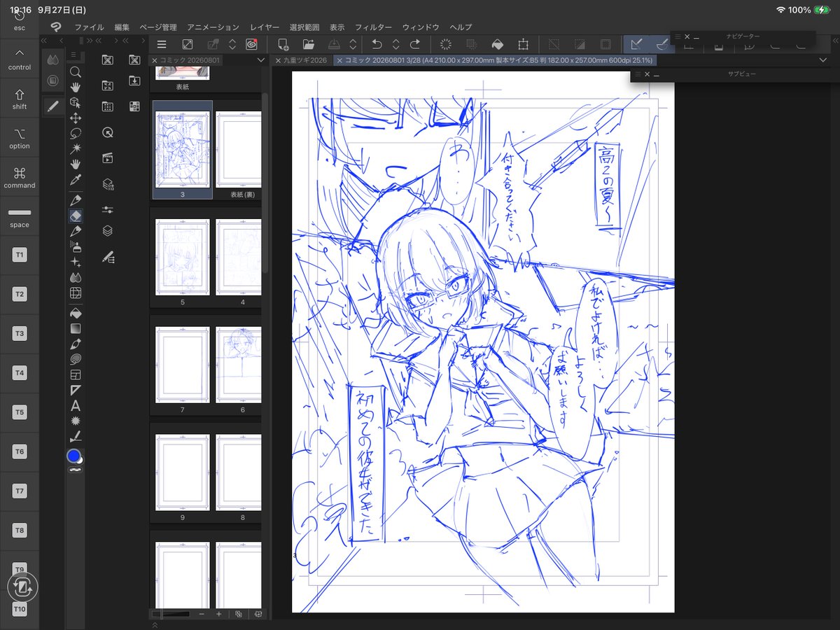
Task: Select the Lasso selection tool
Action: (76, 134)
